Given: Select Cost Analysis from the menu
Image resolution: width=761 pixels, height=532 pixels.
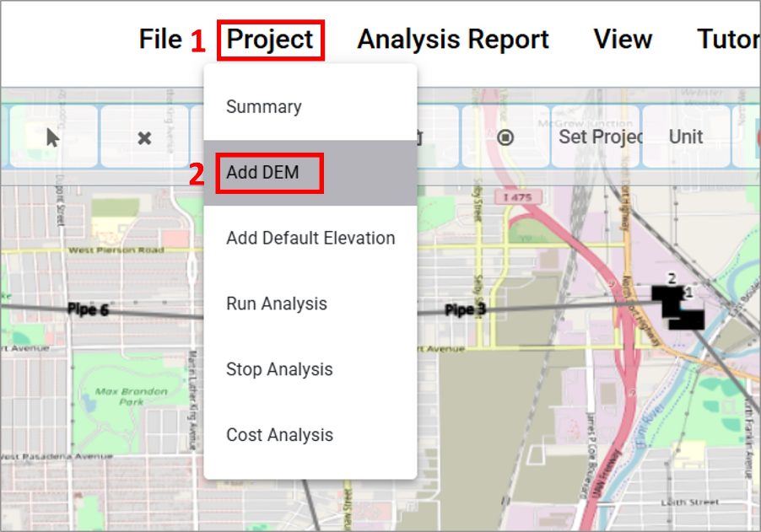Looking at the screenshot, I should (x=310, y=434).
